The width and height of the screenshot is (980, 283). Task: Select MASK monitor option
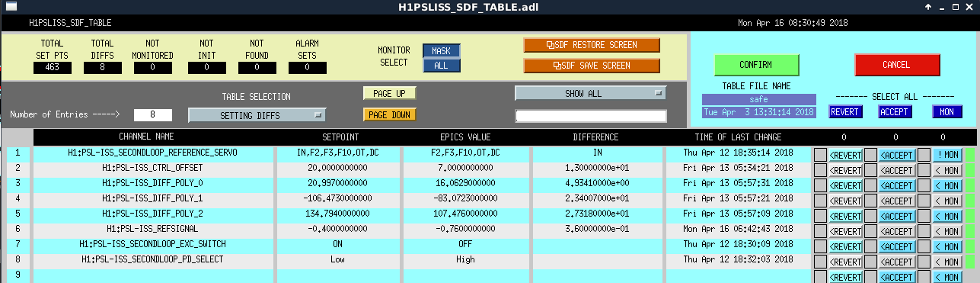(x=442, y=51)
